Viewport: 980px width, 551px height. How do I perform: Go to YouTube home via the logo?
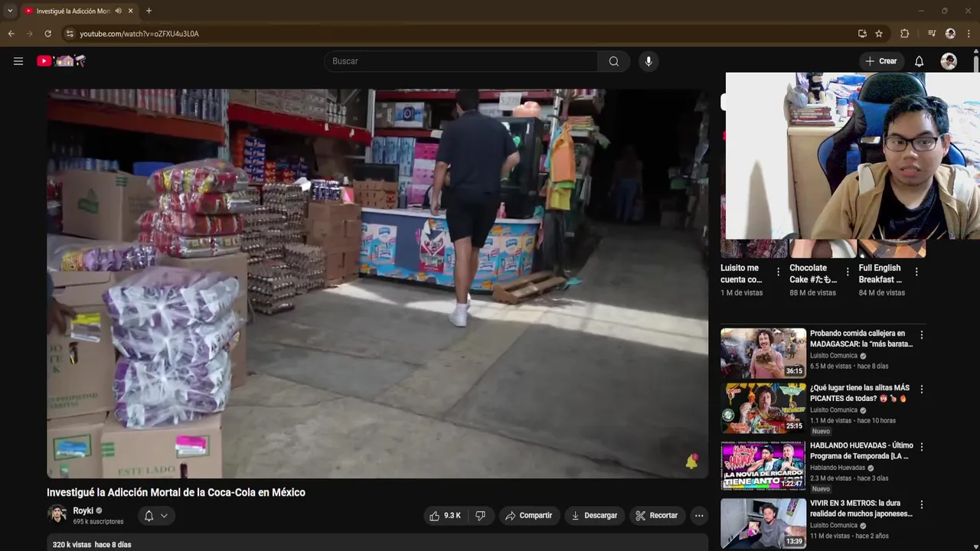pyautogui.click(x=61, y=61)
